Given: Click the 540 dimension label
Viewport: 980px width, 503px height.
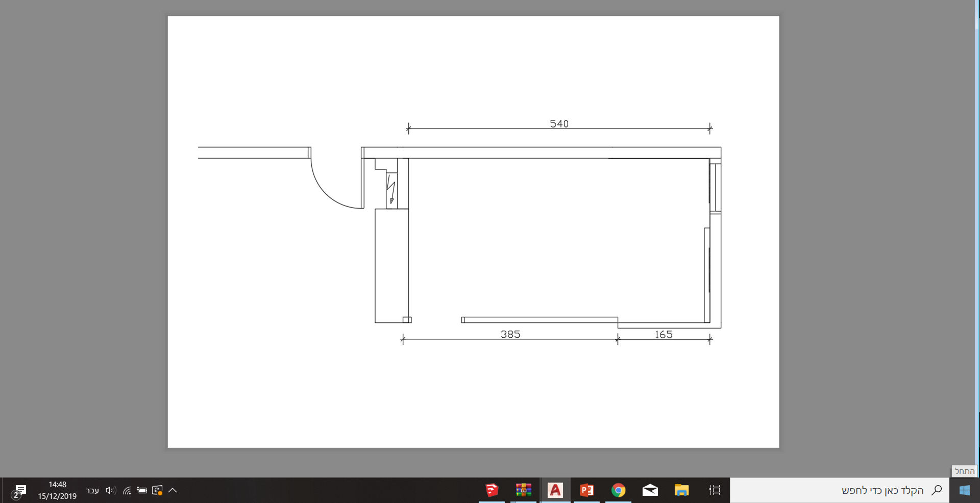Looking at the screenshot, I should [559, 123].
